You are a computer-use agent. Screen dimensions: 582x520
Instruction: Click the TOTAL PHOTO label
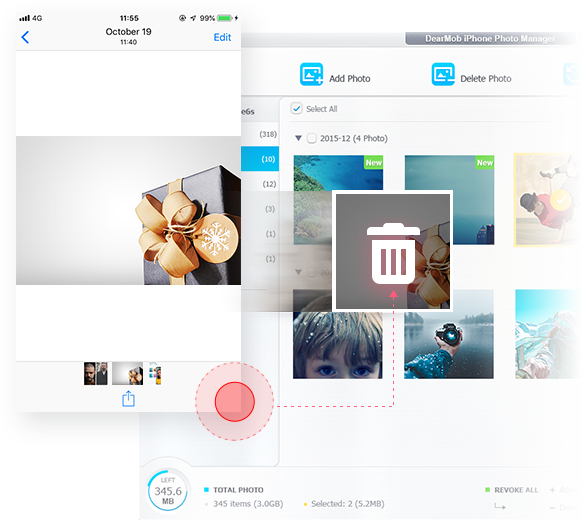(238, 490)
